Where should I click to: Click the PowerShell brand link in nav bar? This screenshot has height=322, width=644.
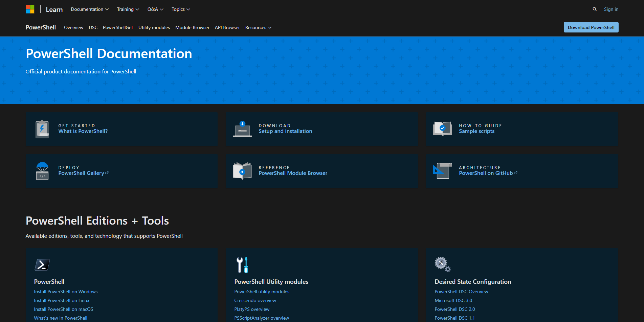point(41,27)
